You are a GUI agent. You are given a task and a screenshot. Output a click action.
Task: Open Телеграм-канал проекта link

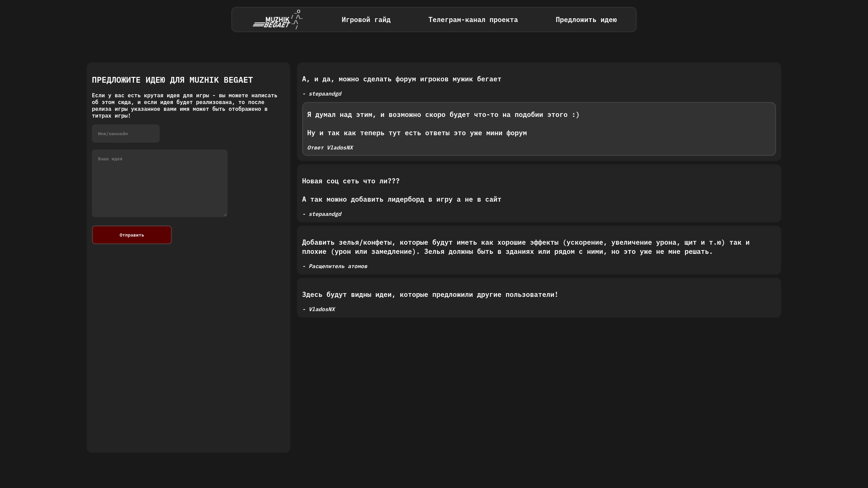(473, 20)
